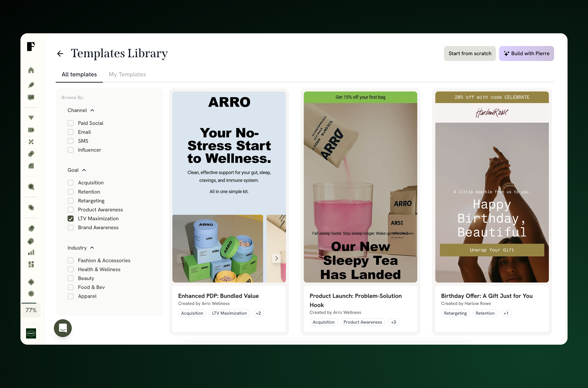Click Unwrap Your Gift button in birthday template
Viewport: 588px width, 388px height.
(x=492, y=250)
